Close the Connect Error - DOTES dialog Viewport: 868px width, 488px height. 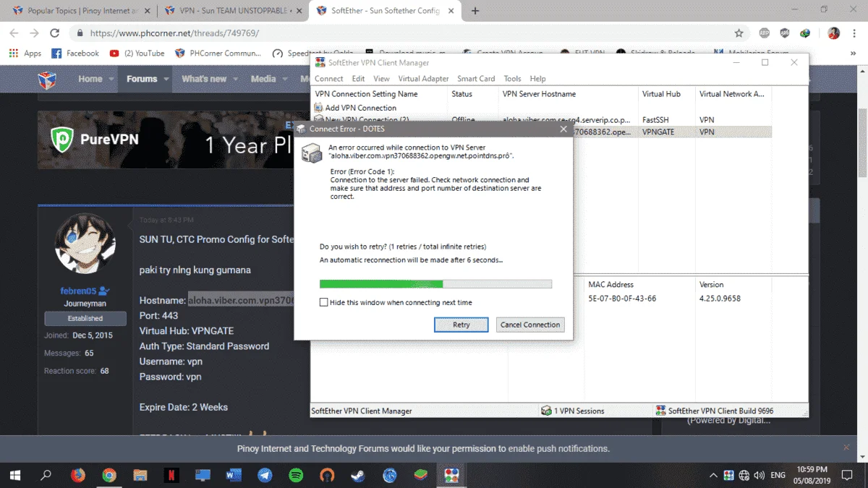coord(563,129)
